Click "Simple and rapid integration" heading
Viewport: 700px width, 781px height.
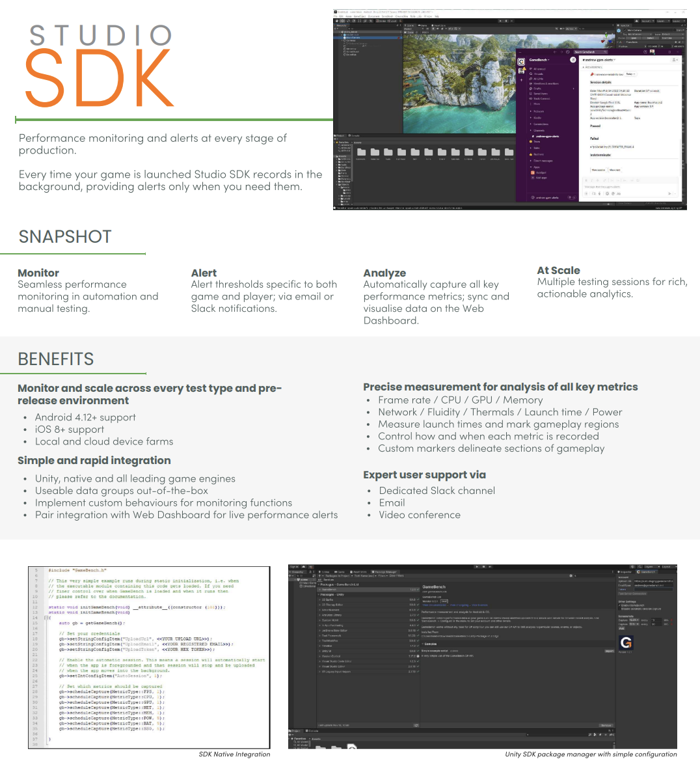94,460
